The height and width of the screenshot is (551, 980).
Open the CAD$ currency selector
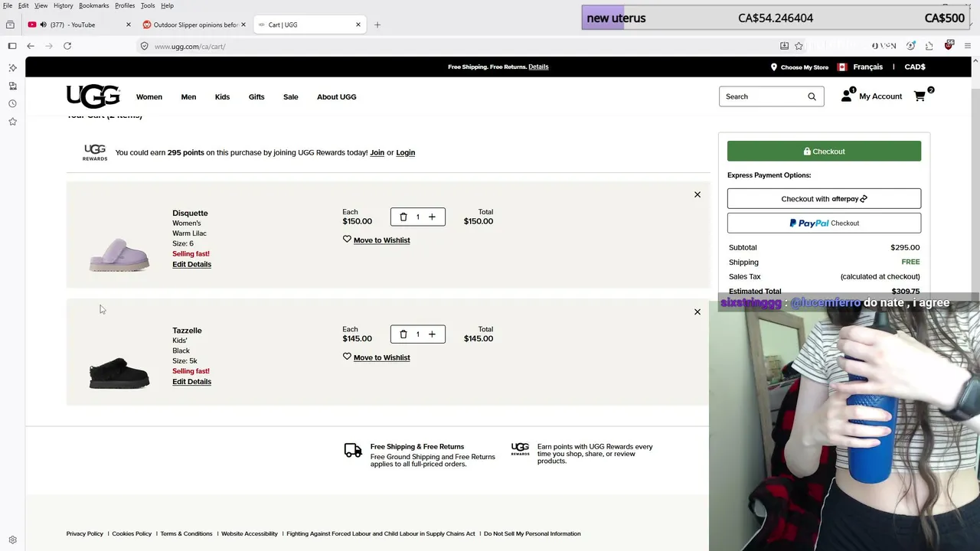pyautogui.click(x=915, y=67)
